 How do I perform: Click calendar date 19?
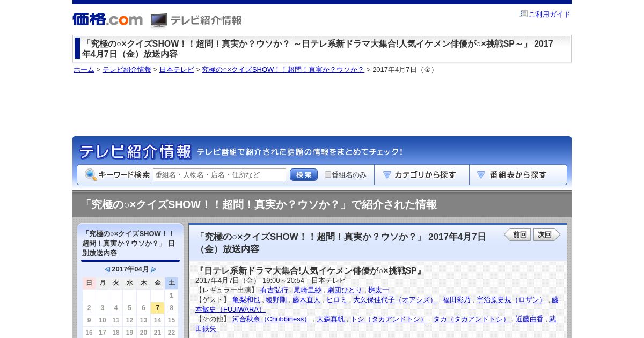130,333
